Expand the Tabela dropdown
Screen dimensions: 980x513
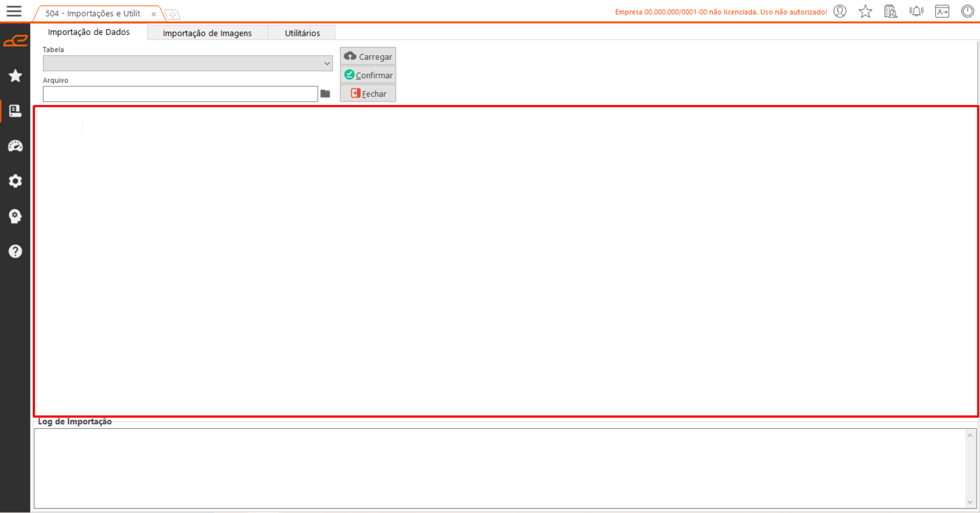326,63
